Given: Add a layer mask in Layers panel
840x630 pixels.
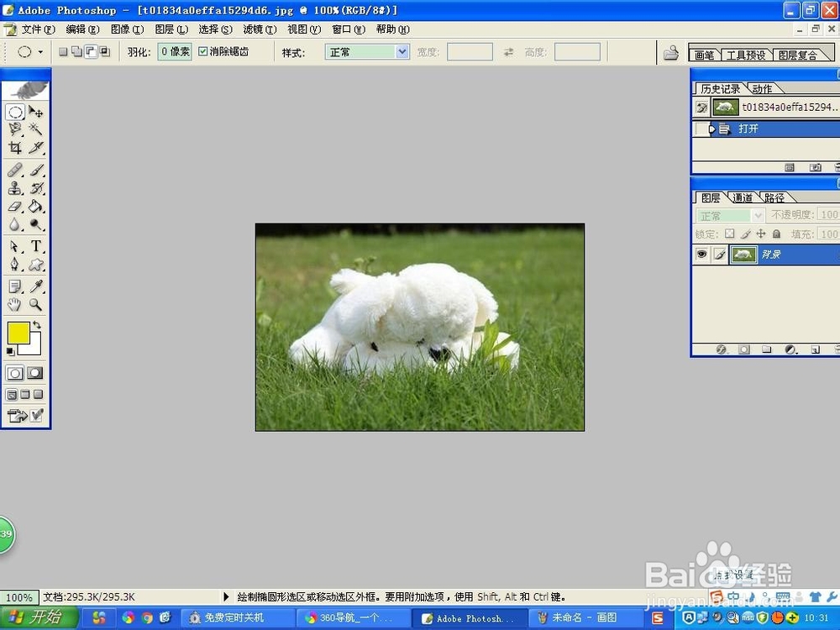Looking at the screenshot, I should (743, 349).
